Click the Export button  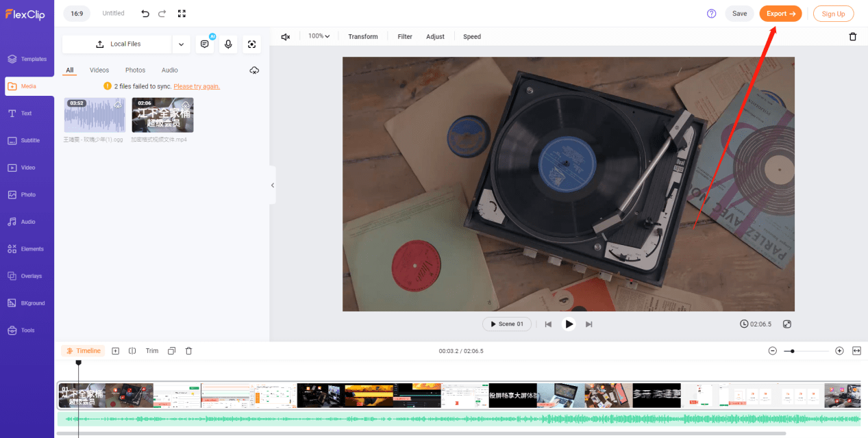tap(781, 14)
